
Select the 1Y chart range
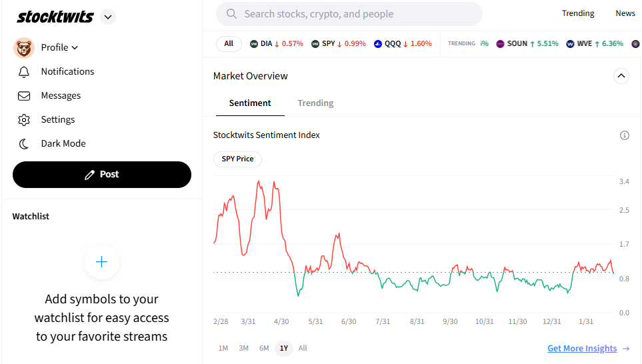coord(284,349)
